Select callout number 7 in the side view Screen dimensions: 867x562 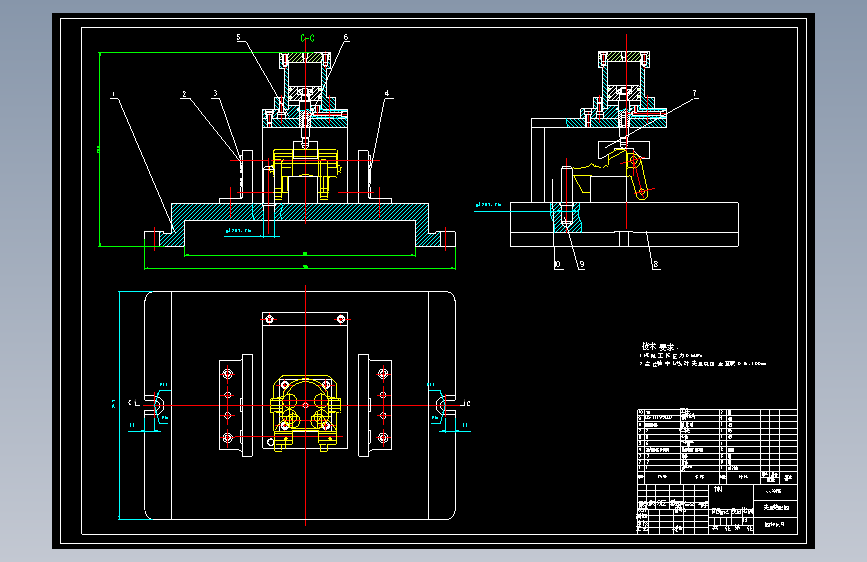pyautogui.click(x=694, y=93)
